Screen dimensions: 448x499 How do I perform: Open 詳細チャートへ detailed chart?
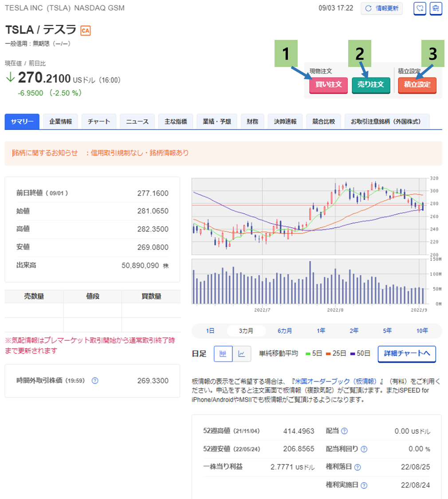pyautogui.click(x=407, y=354)
